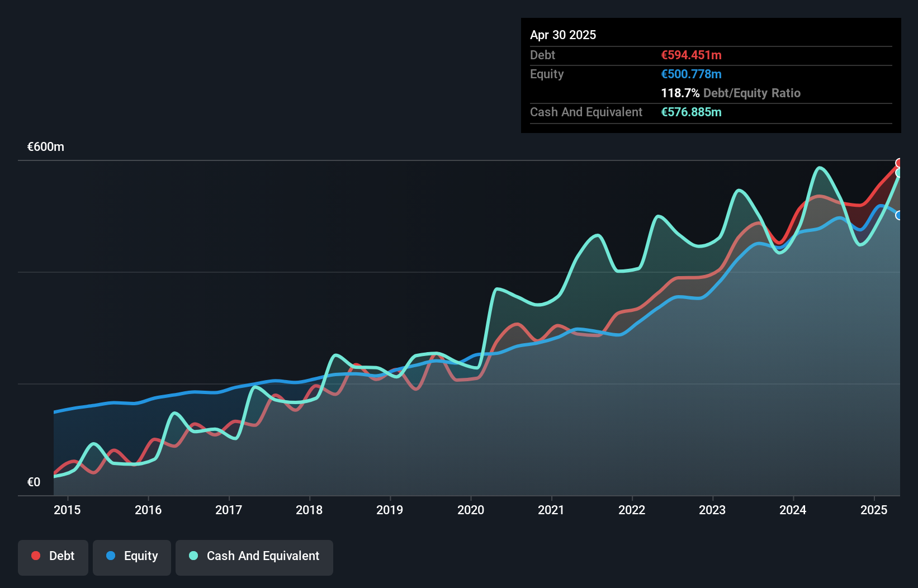918x588 pixels.
Task: Hide the Cash And Equivalent series
Action: pos(254,556)
